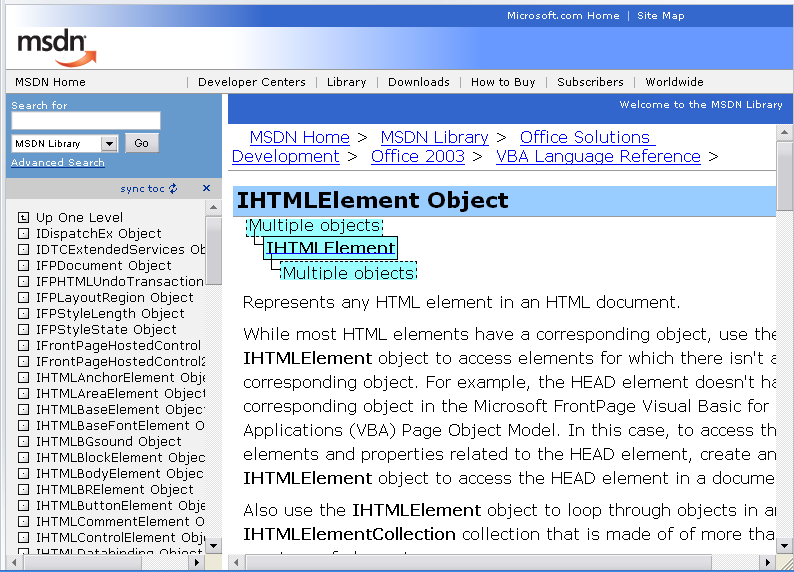Click the MSDN logo
The height and width of the screenshot is (572, 794).
click(56, 47)
